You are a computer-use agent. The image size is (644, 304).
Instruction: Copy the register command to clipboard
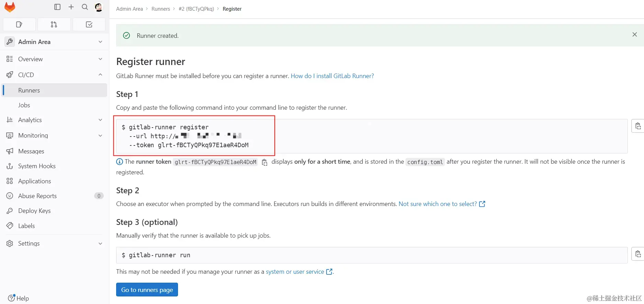[638, 126]
